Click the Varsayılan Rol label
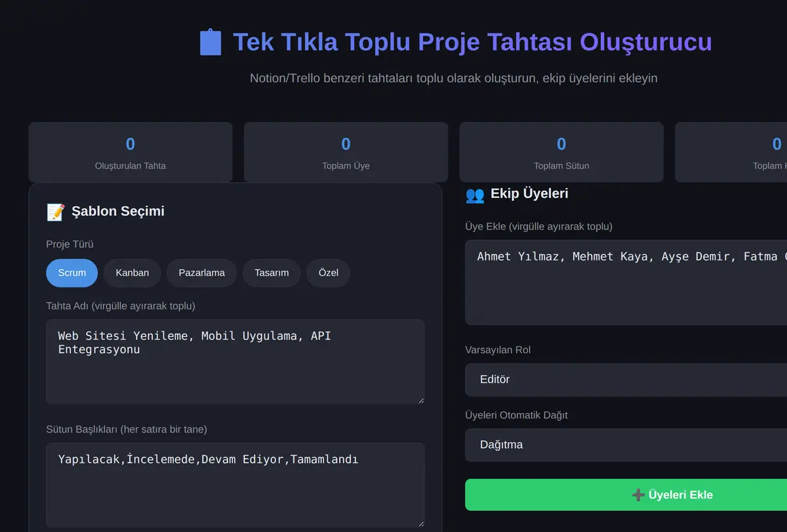The image size is (787, 532). click(498, 350)
